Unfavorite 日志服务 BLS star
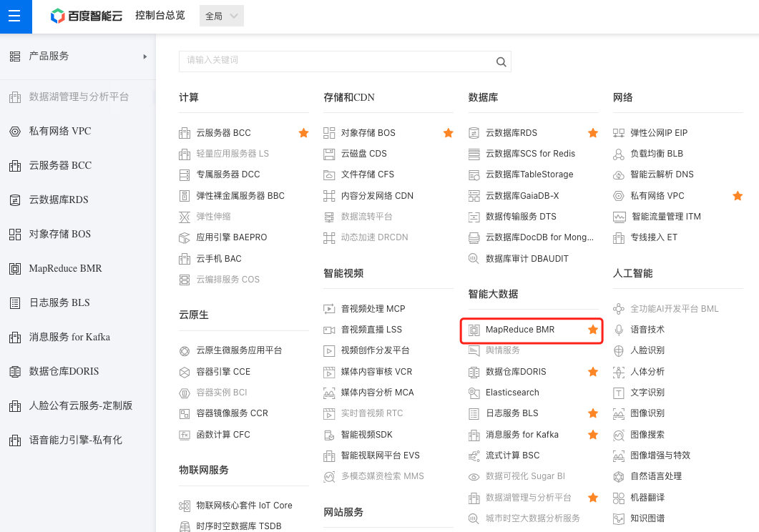The height and width of the screenshot is (532, 759). tap(593, 413)
